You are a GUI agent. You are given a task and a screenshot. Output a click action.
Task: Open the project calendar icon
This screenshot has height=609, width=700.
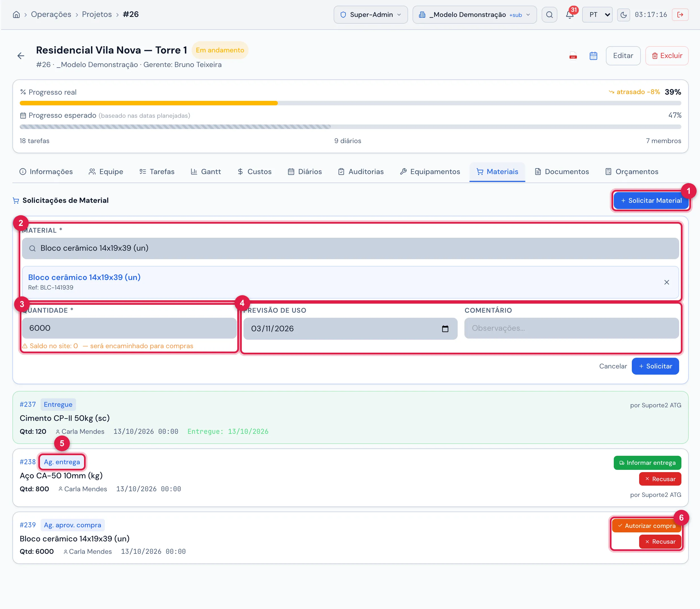[593, 56]
